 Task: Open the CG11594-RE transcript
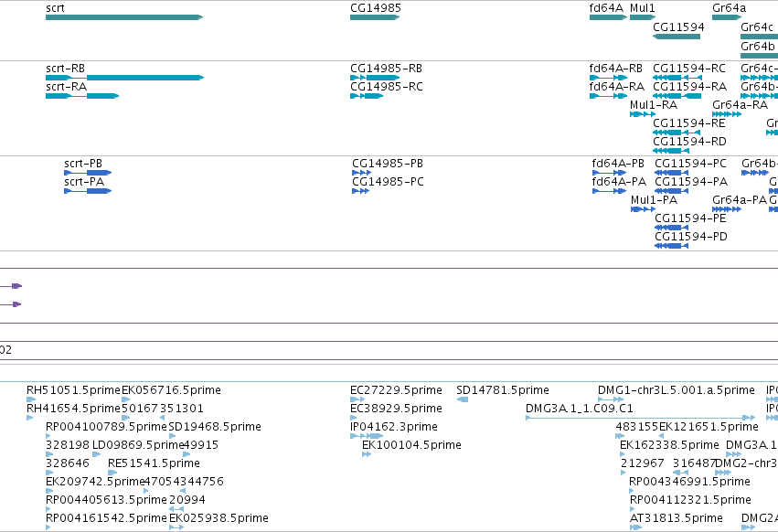click(677, 133)
